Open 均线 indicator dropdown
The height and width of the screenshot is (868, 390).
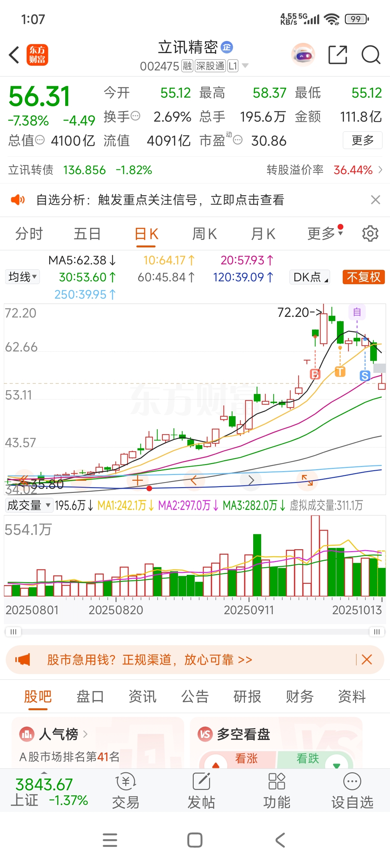point(22,277)
